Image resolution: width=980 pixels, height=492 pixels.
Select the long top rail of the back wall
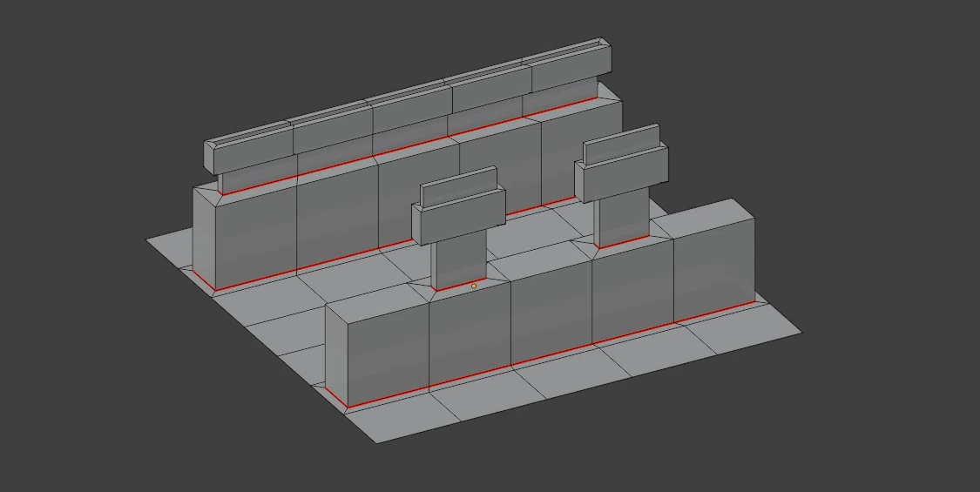coord(409,107)
